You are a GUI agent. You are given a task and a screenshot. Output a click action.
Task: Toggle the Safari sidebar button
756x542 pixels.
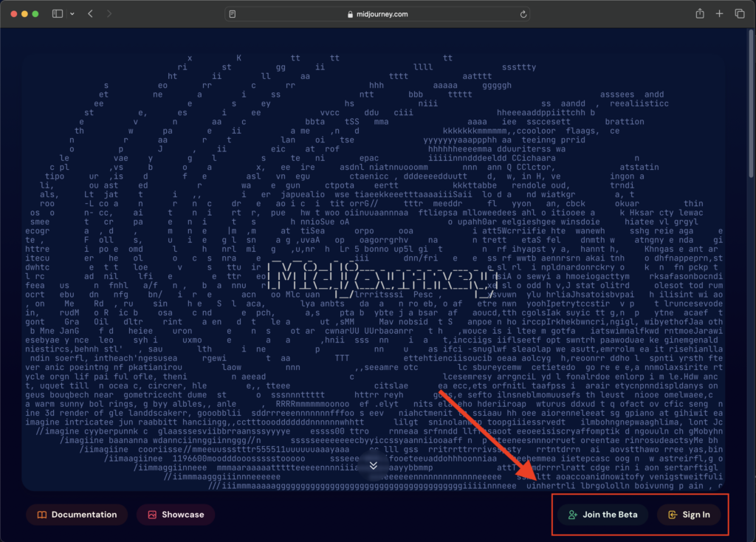(x=58, y=14)
